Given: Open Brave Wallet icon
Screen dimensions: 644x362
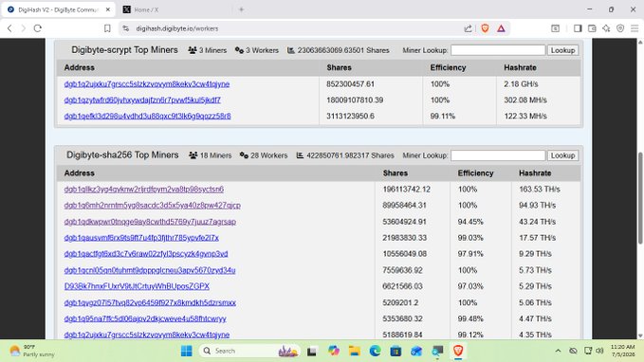Looking at the screenshot, I should [592, 28].
